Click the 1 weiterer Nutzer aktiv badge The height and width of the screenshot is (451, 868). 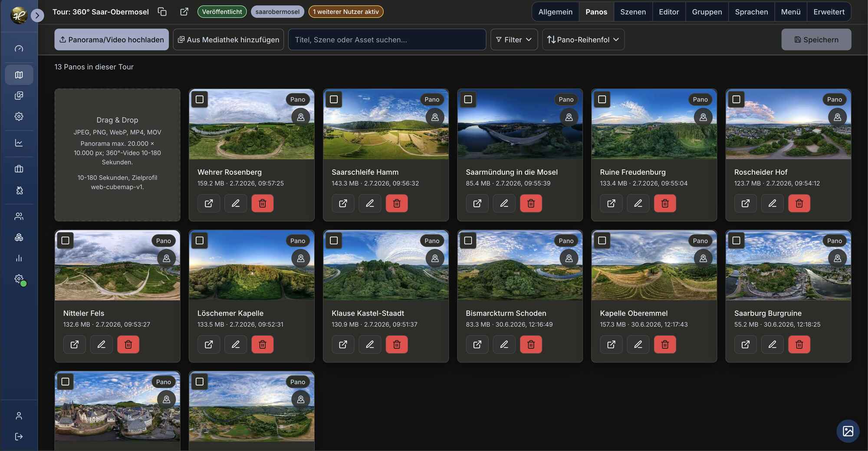pos(346,12)
